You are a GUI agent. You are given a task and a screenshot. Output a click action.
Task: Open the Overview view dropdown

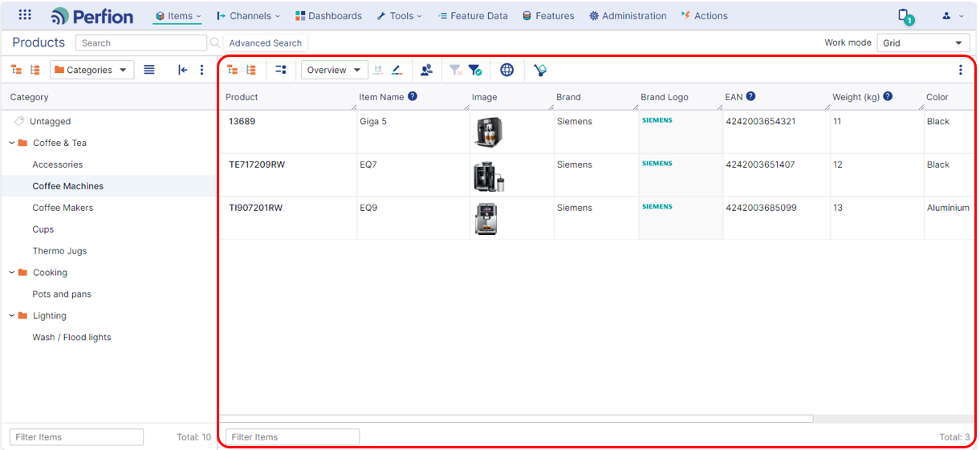pyautogui.click(x=335, y=70)
